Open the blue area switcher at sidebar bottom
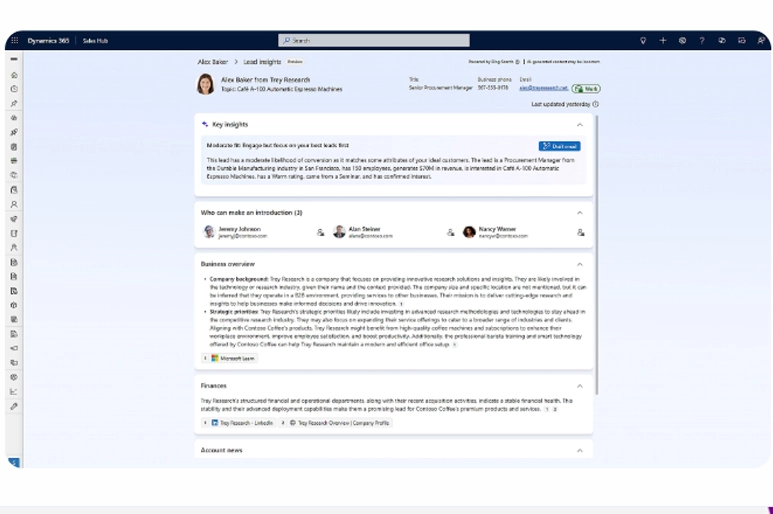 pyautogui.click(x=14, y=462)
